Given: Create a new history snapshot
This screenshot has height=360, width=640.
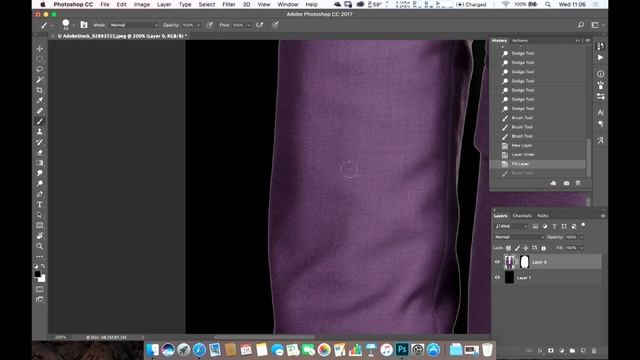Looking at the screenshot, I should click(566, 183).
